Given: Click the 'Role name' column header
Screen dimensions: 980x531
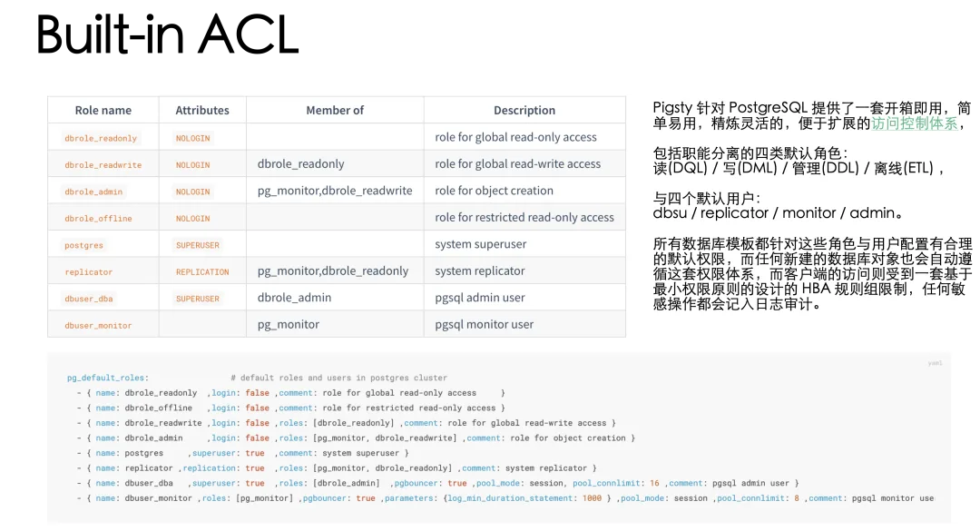Looking at the screenshot, I should (x=103, y=110).
